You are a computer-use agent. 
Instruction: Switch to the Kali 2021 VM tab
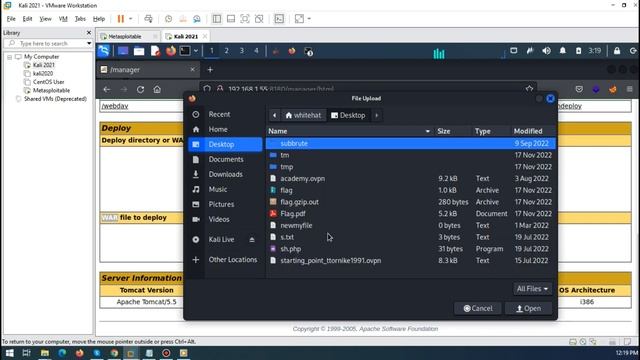(x=186, y=36)
